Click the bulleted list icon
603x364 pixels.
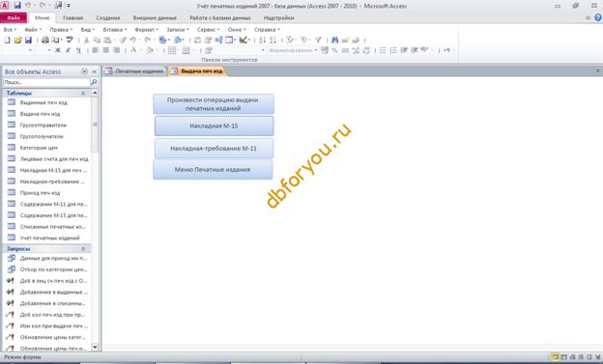pyautogui.click(x=383, y=50)
